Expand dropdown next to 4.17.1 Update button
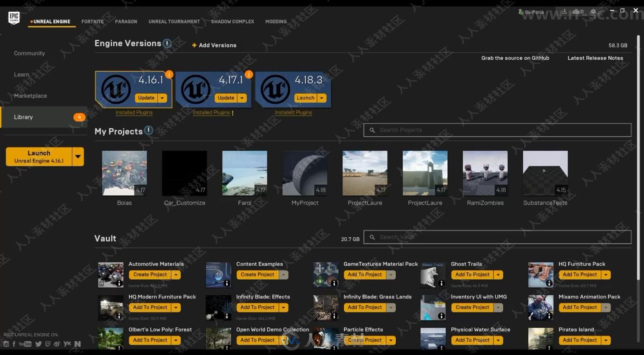 coord(242,98)
